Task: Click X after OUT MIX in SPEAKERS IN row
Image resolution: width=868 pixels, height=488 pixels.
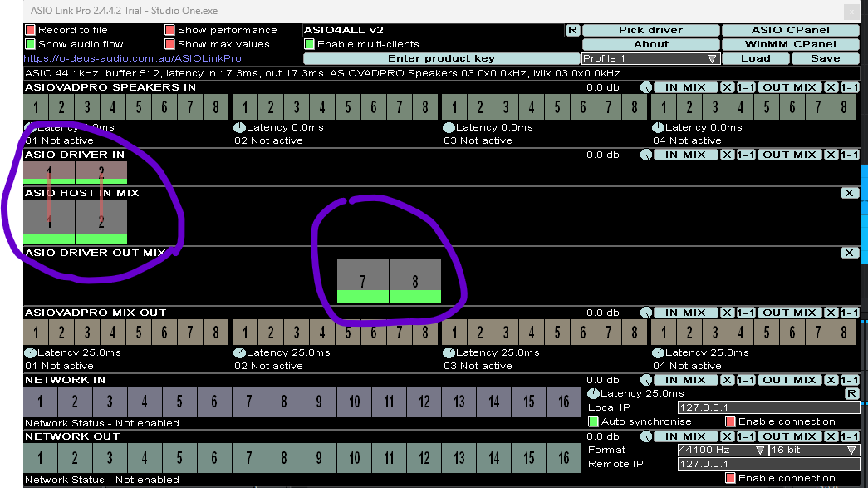Action: [831, 87]
